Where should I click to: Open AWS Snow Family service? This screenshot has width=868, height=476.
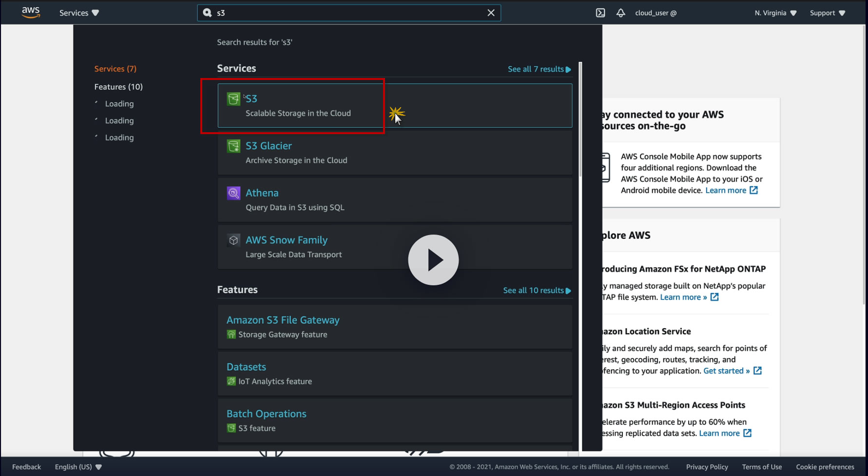(395, 247)
